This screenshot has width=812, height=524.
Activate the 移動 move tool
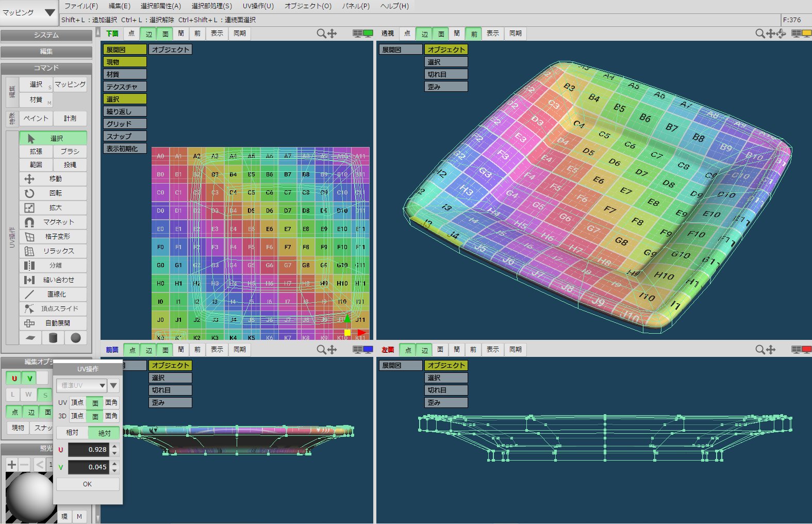(x=53, y=179)
